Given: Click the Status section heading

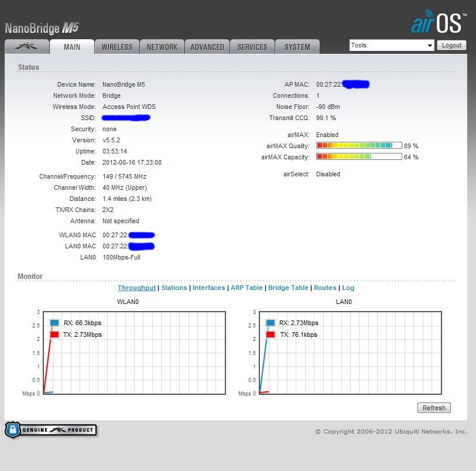Looking at the screenshot, I should coord(29,67).
